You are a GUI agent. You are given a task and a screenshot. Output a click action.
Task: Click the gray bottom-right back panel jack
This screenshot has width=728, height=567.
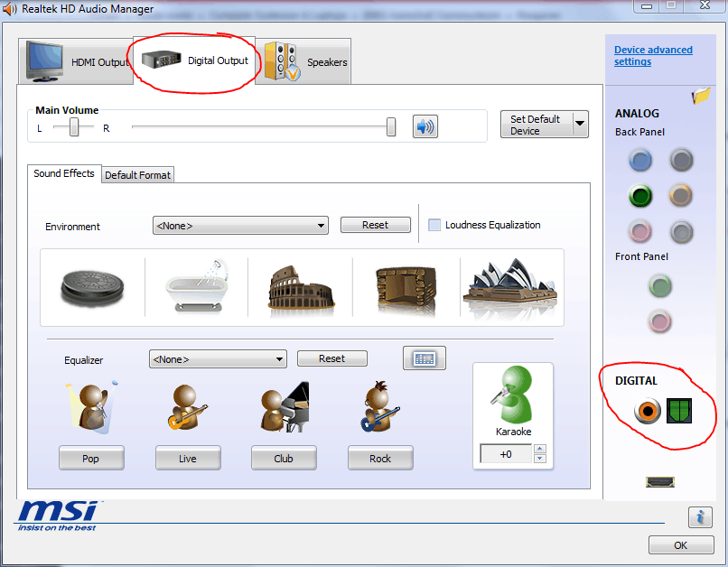(681, 231)
